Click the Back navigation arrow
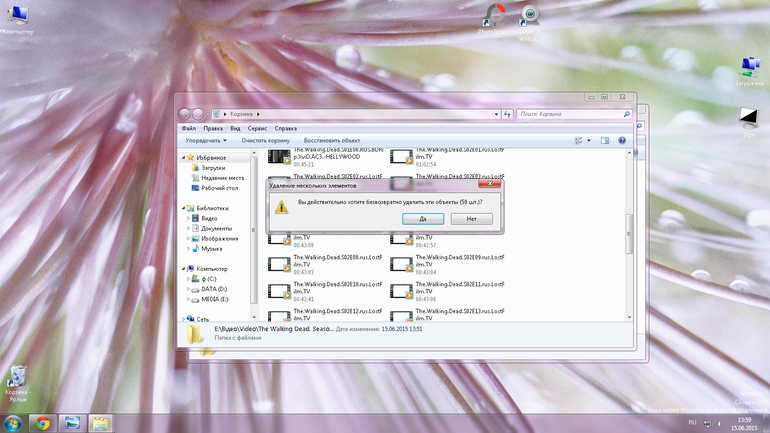 [185, 114]
